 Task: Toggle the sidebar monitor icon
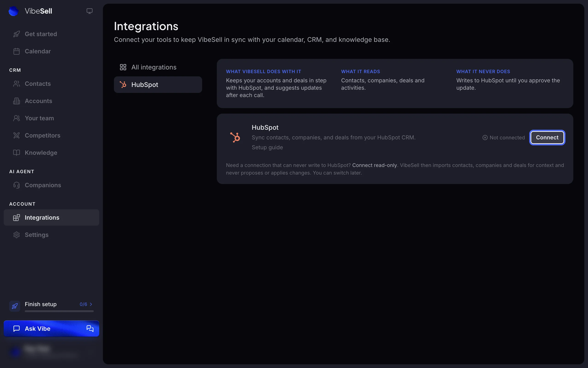[x=89, y=11]
